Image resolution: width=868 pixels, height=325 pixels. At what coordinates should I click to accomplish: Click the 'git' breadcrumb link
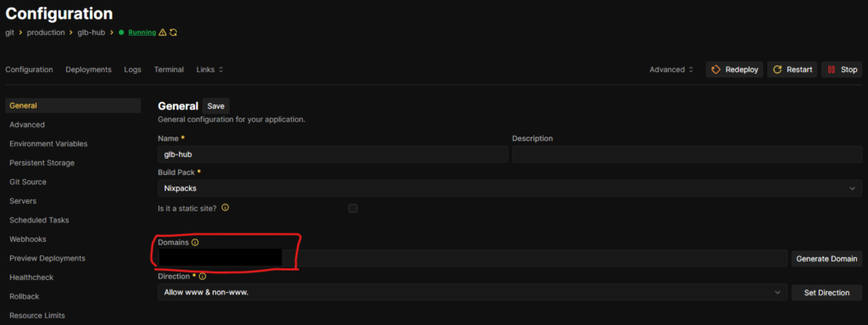[x=9, y=33]
